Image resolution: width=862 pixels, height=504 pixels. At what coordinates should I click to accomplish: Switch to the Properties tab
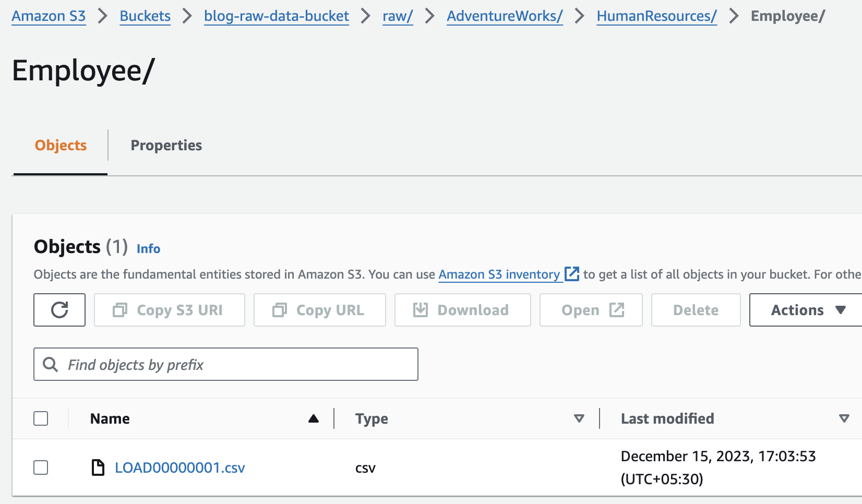(166, 145)
